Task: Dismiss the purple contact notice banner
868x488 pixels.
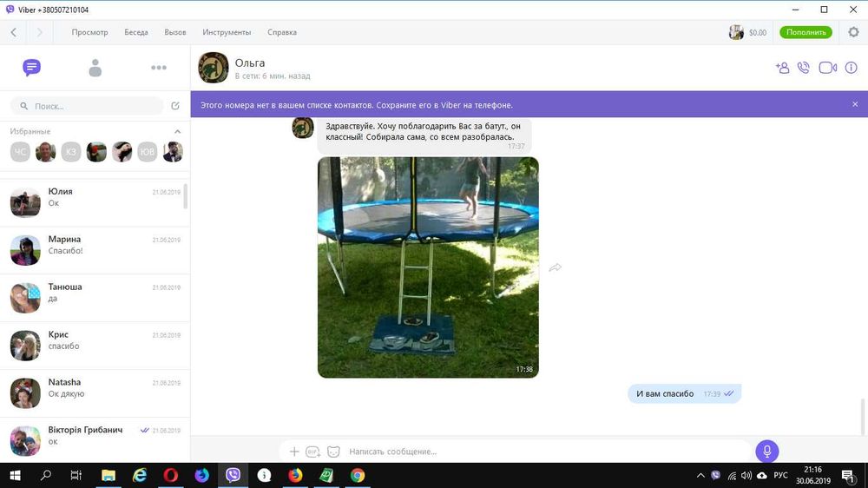Action: click(x=855, y=104)
